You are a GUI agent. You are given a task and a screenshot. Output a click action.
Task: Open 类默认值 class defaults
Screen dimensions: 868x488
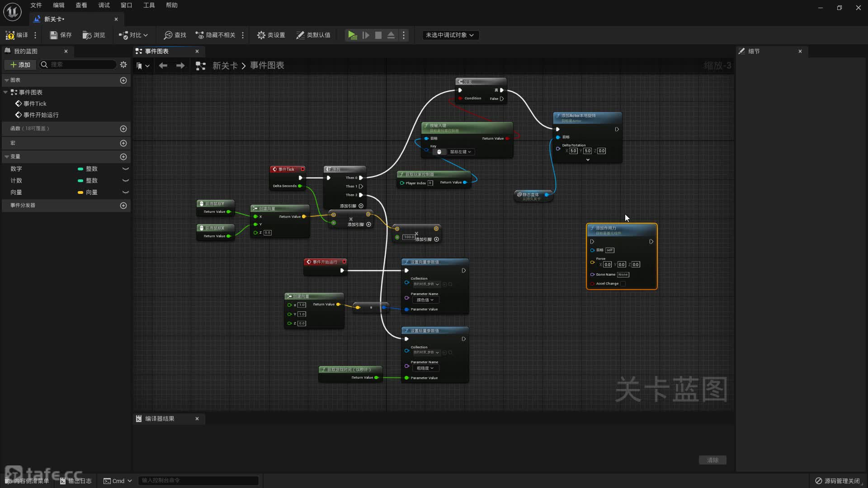pos(313,35)
